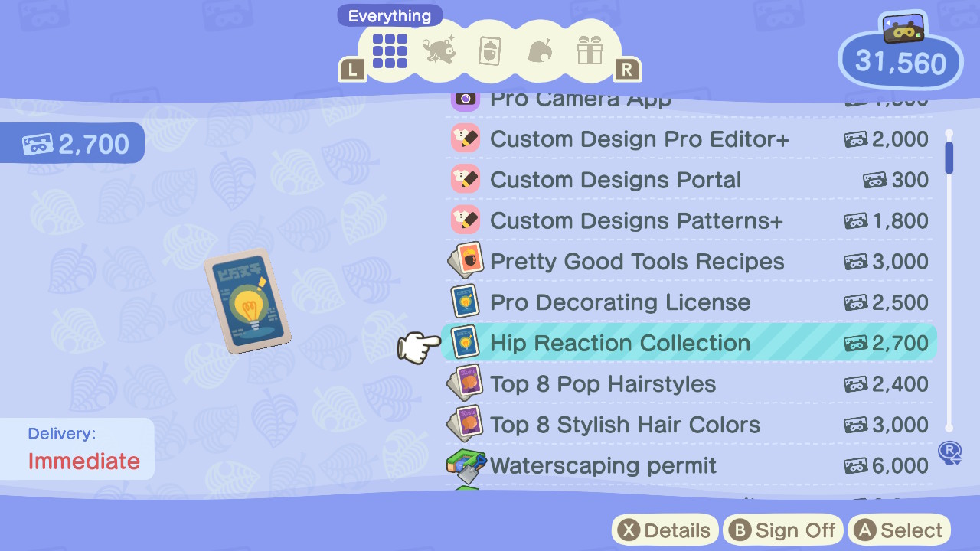Click the Pretty Good Tools Recipes card icon
This screenshot has height=551, width=980.
(x=465, y=261)
